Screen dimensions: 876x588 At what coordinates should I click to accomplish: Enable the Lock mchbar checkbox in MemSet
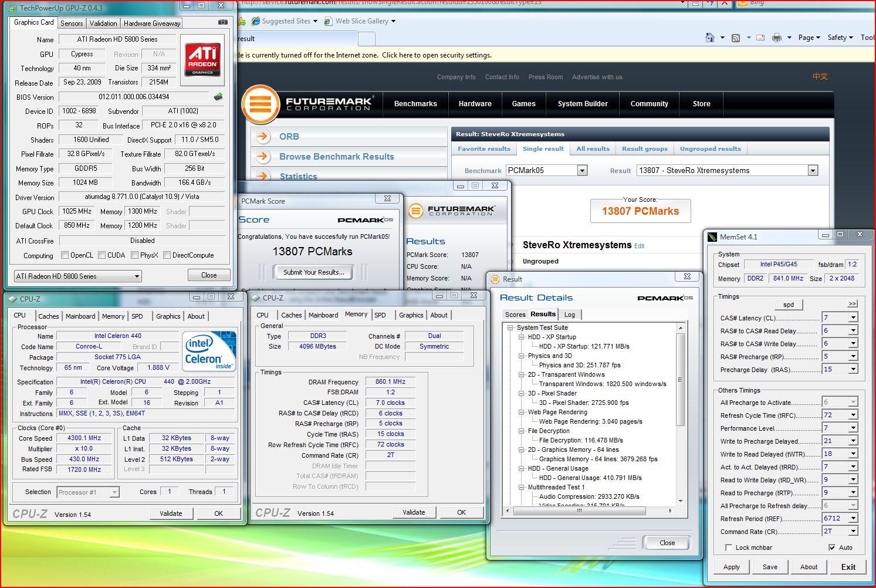pos(729,548)
